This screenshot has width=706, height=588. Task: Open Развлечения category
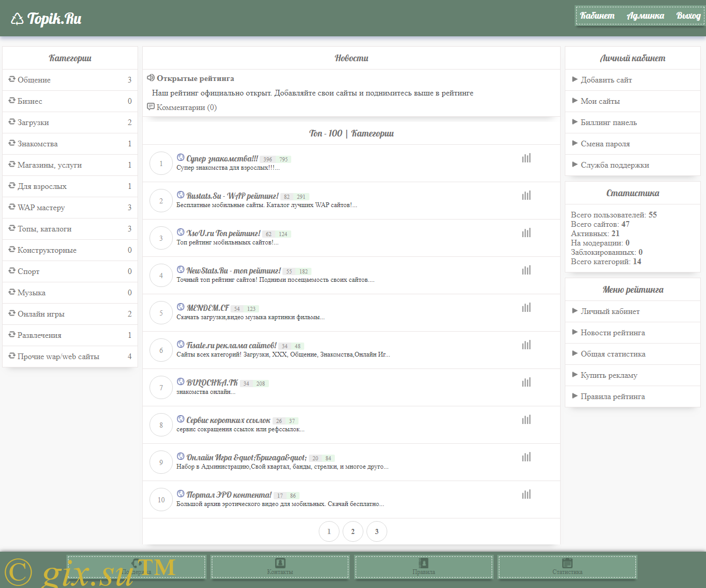pyautogui.click(x=70, y=335)
